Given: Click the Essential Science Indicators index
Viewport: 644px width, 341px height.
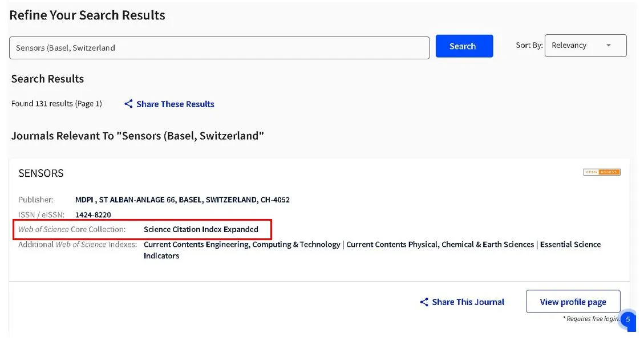Looking at the screenshot, I should coord(570,244).
